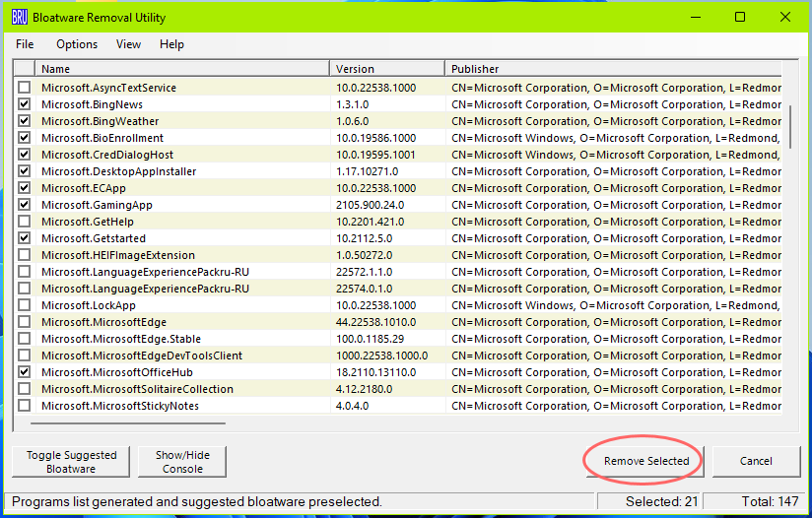The width and height of the screenshot is (812, 518).
Task: Click the status message about programs list
Action: [197, 501]
